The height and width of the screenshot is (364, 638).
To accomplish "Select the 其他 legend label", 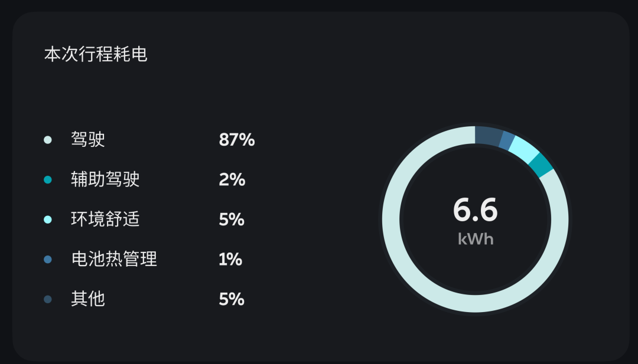I will (x=88, y=299).
